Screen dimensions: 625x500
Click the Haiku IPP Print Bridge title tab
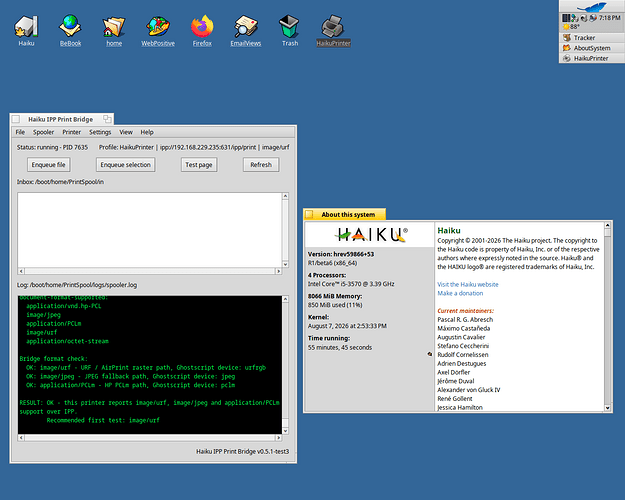62,119
